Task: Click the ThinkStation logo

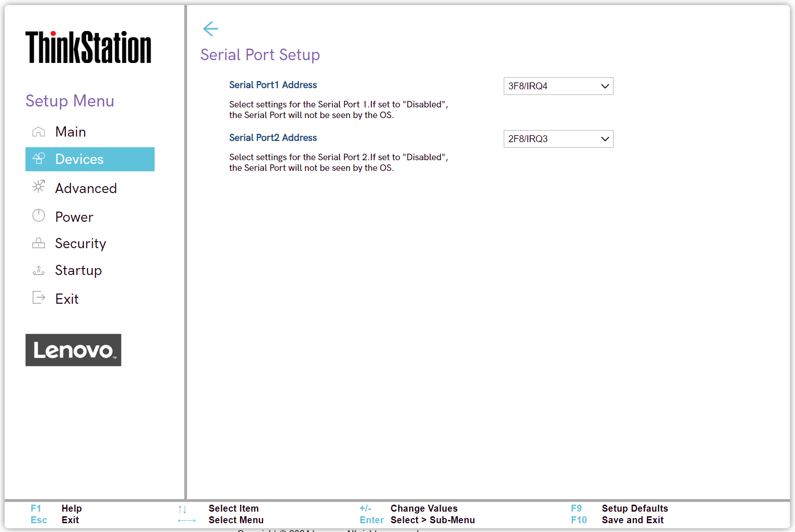Action: pyautogui.click(x=88, y=47)
